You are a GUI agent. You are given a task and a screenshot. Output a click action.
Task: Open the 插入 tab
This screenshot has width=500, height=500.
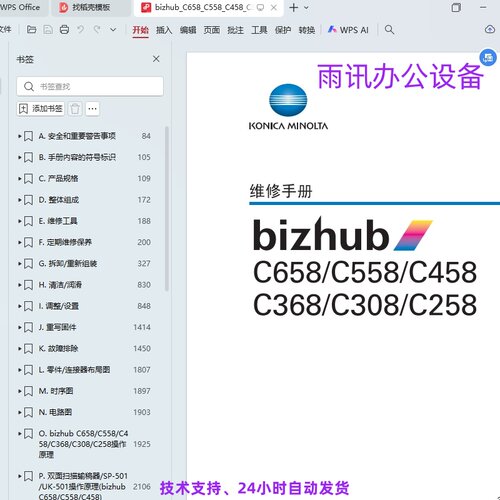[164, 30]
